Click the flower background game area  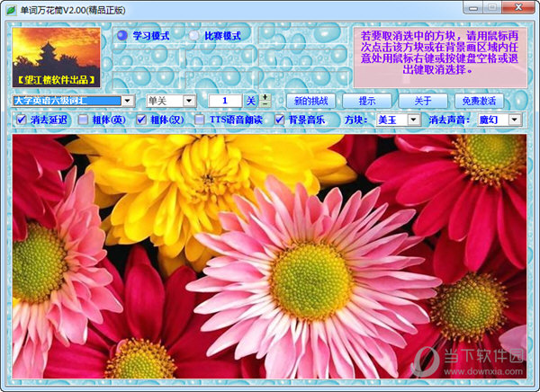click(269, 256)
